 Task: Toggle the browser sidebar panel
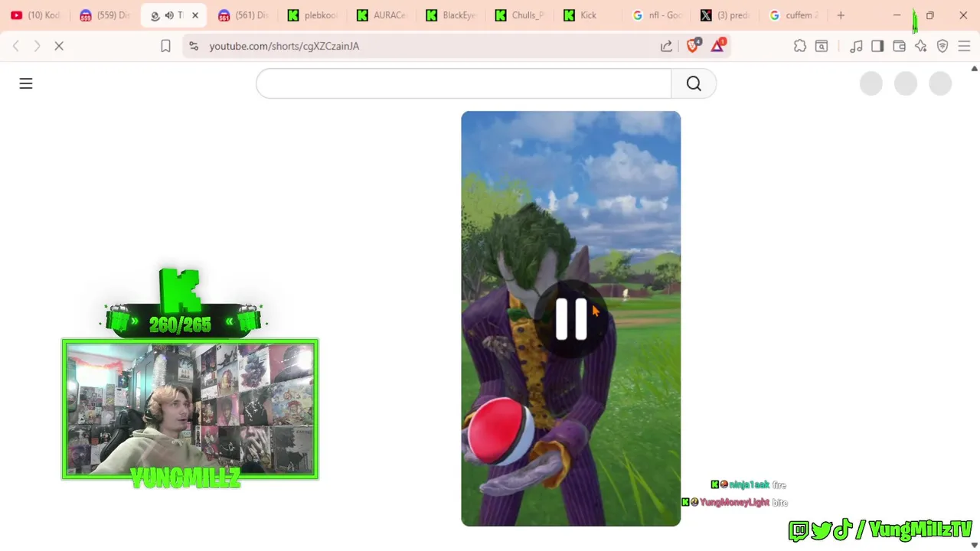click(x=877, y=46)
